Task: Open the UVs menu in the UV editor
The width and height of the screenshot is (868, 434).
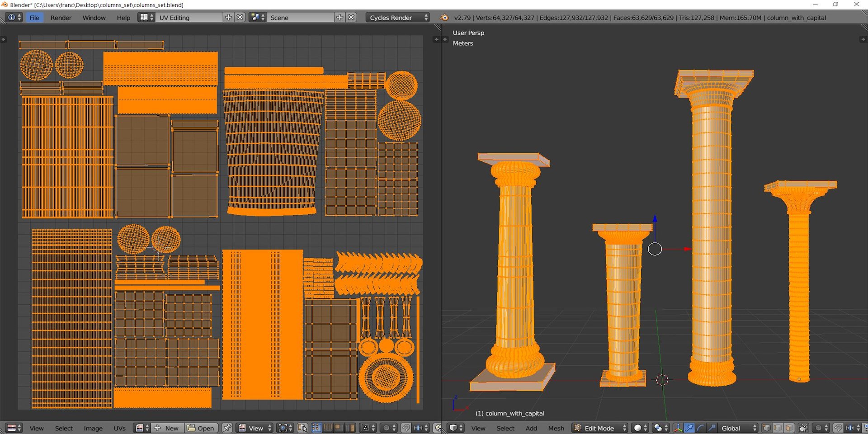Action: [x=120, y=428]
